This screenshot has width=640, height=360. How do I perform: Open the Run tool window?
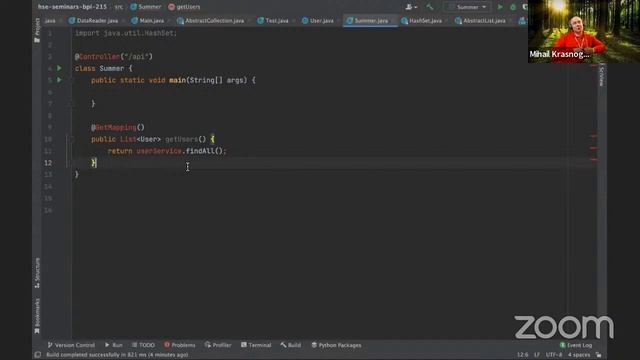click(x=113, y=345)
